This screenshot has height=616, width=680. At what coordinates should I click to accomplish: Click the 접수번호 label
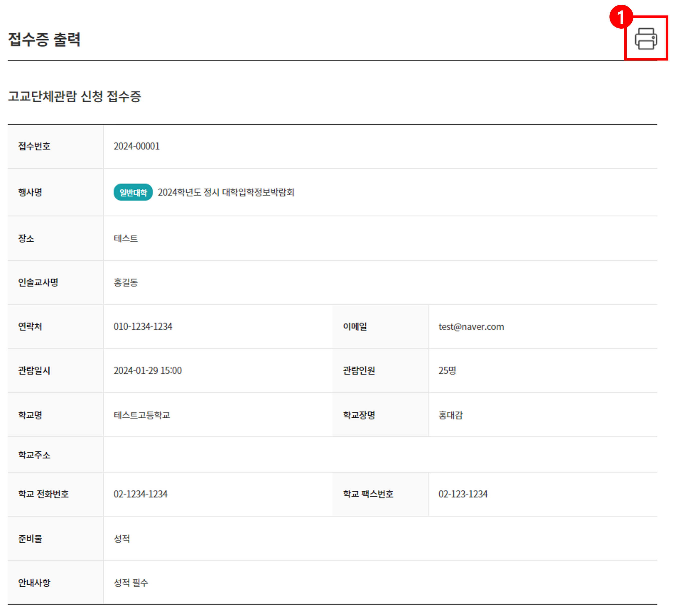pyautogui.click(x=34, y=146)
